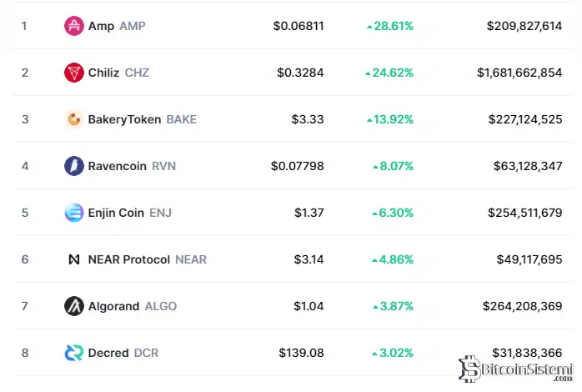Open the Amp coin name link
Viewport: 582px width, 392px height.
101,26
